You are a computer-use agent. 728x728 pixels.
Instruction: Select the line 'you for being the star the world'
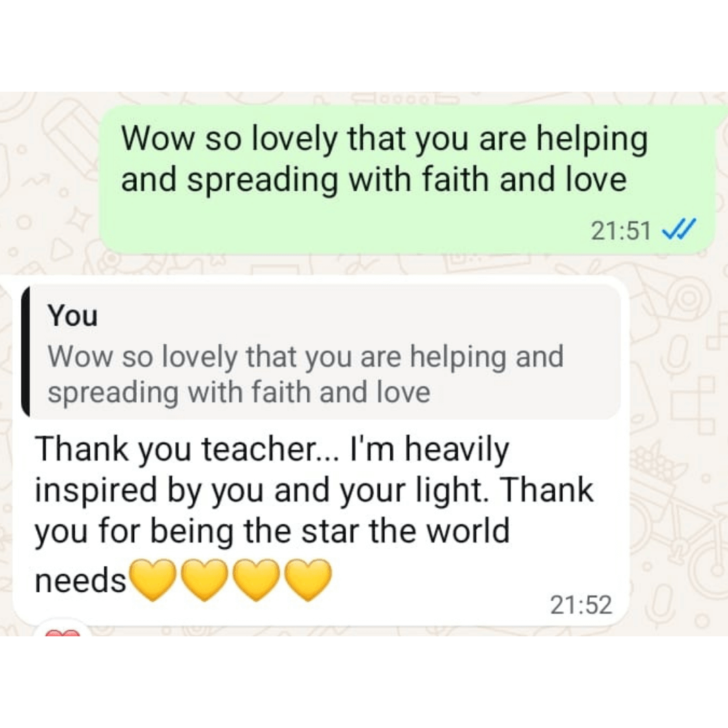(x=272, y=531)
